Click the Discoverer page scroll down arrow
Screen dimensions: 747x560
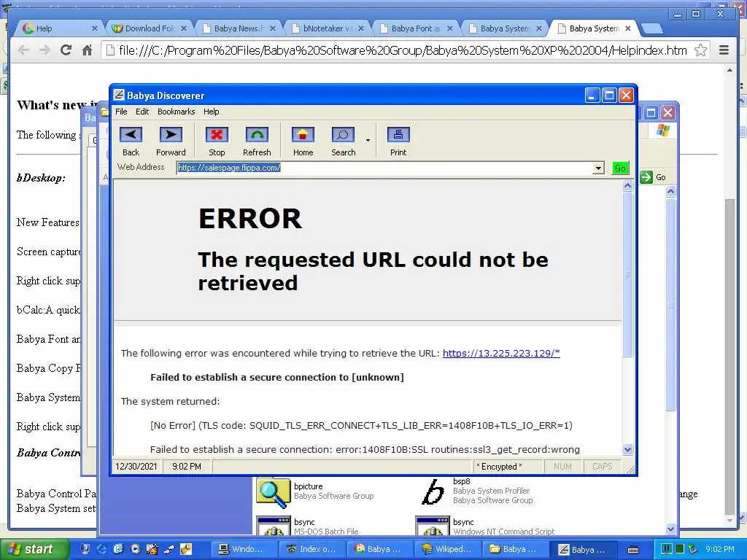pos(627,449)
